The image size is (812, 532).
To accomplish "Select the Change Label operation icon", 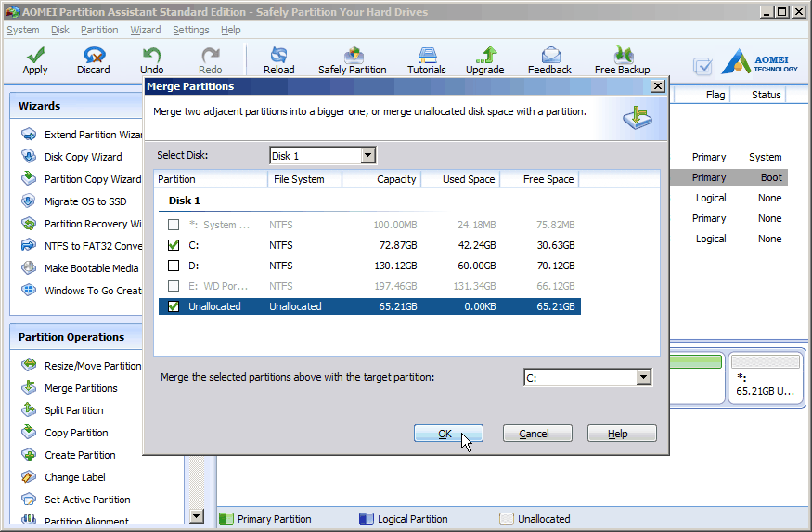I will pos(29,476).
